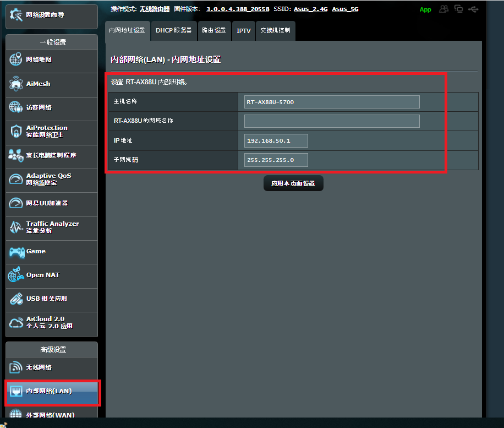Open the firmware version 3.0.0.4.388_20558 link
Viewport: 504px width, 428px height.
click(238, 9)
